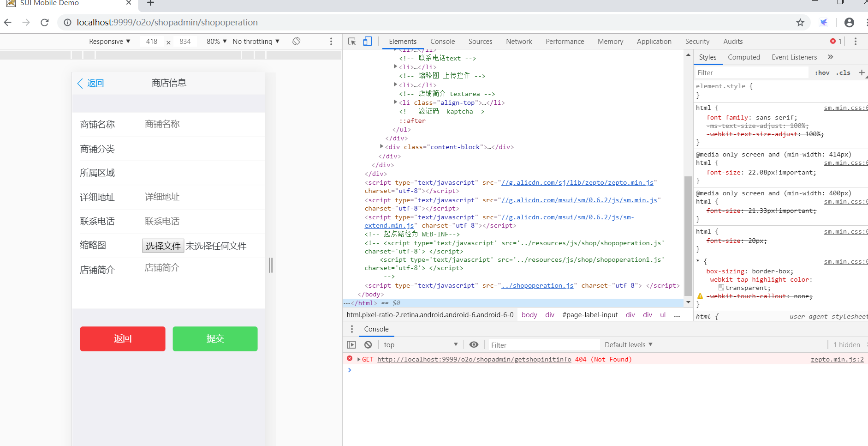Open the blue bird extension icon
Image resolution: width=868 pixels, height=446 pixels.
point(824,22)
